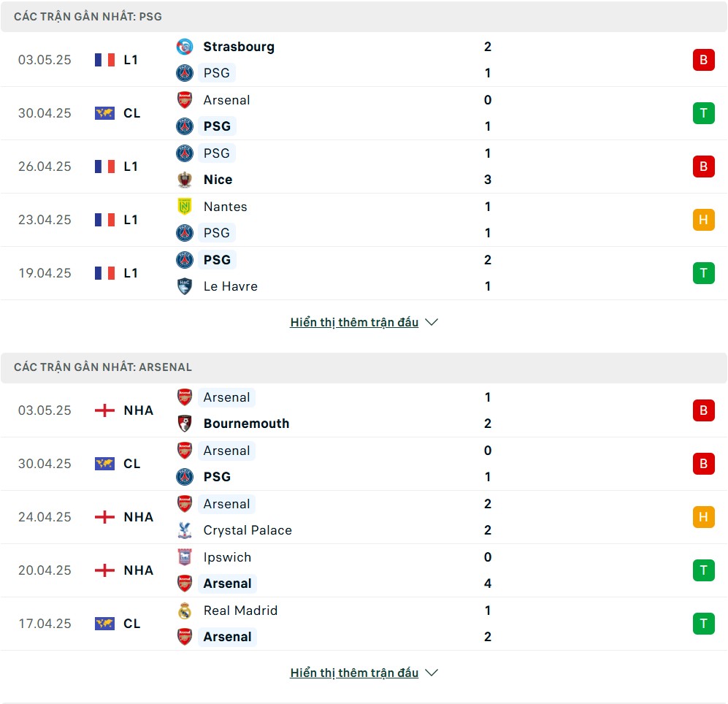Open the 26.04.25 PSG vs Nice match row
728x704 pixels.
364,167
